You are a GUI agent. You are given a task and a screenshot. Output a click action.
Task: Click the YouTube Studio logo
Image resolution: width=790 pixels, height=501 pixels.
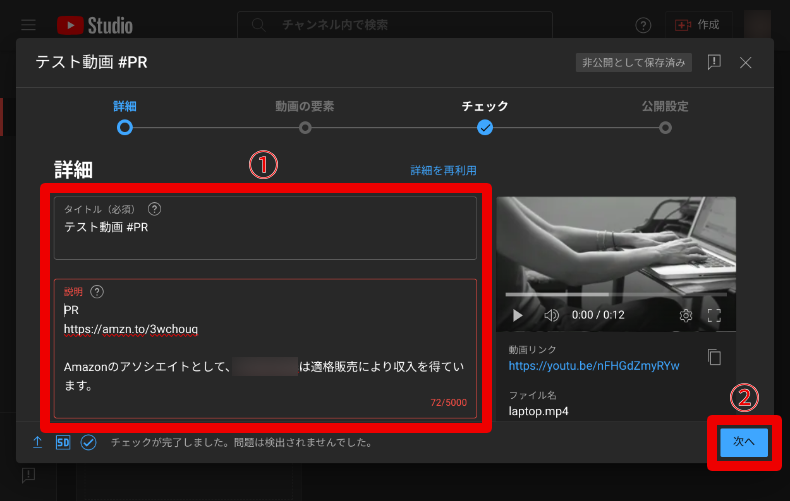[x=95, y=25]
